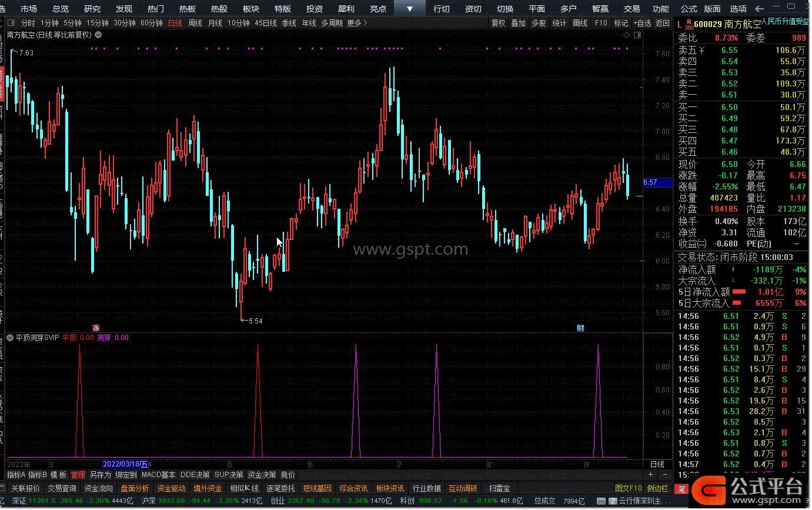The height and width of the screenshot is (510, 812).
Task: Click the 多股 toolbar button
Action: (539, 23)
